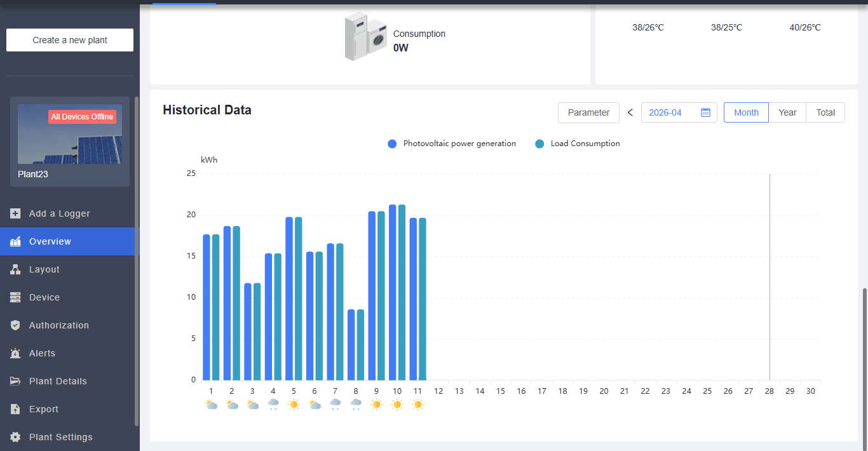The height and width of the screenshot is (451, 868).
Task: Open the Parameter selector
Action: pyautogui.click(x=588, y=112)
